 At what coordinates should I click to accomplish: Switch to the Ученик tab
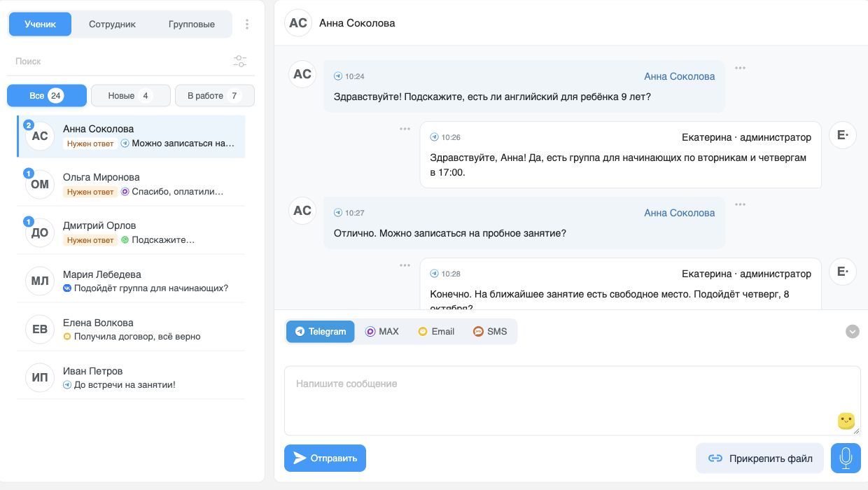pos(41,24)
